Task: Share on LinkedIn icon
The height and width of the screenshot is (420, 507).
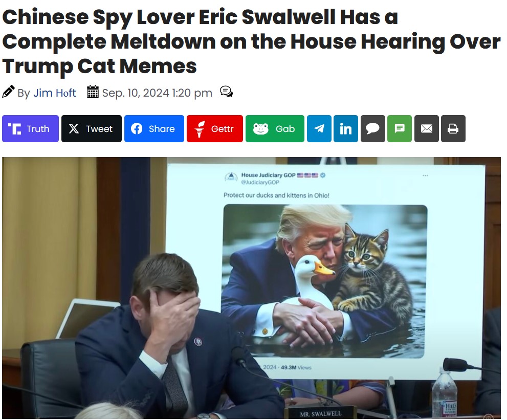Action: (x=346, y=129)
